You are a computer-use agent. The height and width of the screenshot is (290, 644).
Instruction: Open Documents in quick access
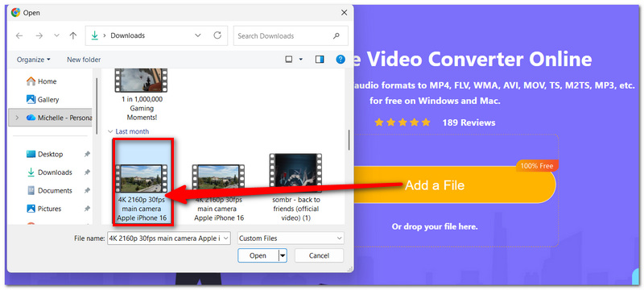[49, 191]
